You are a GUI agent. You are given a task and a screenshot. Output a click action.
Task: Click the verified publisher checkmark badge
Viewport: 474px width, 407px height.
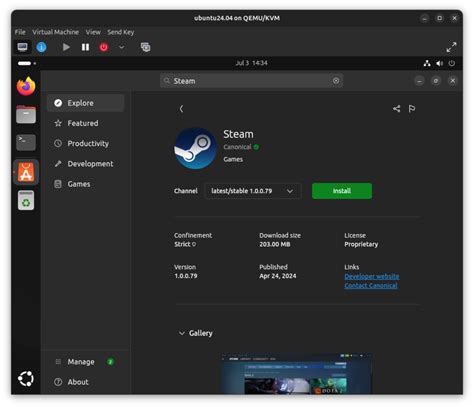256,147
